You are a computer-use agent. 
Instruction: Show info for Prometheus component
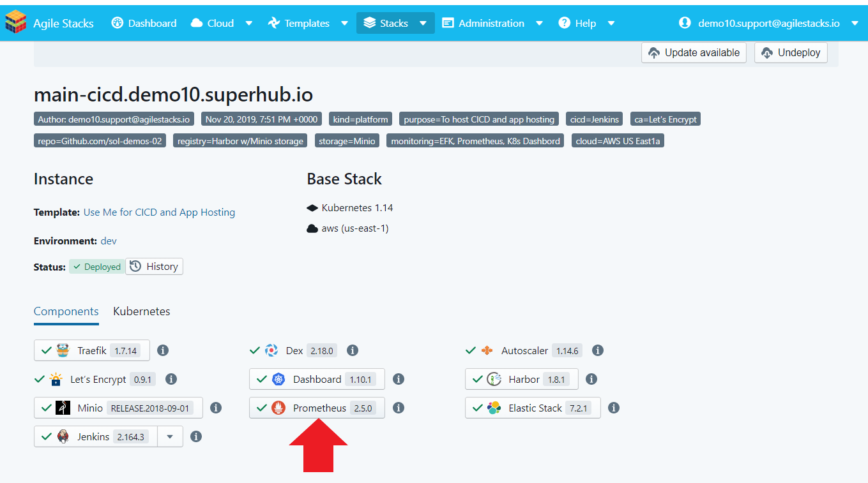click(399, 408)
